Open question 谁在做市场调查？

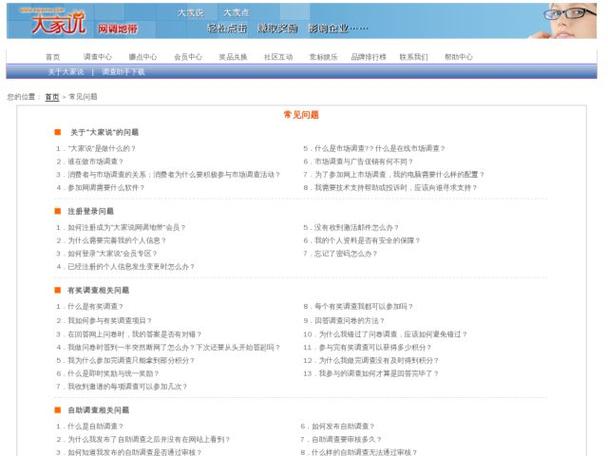point(95,161)
